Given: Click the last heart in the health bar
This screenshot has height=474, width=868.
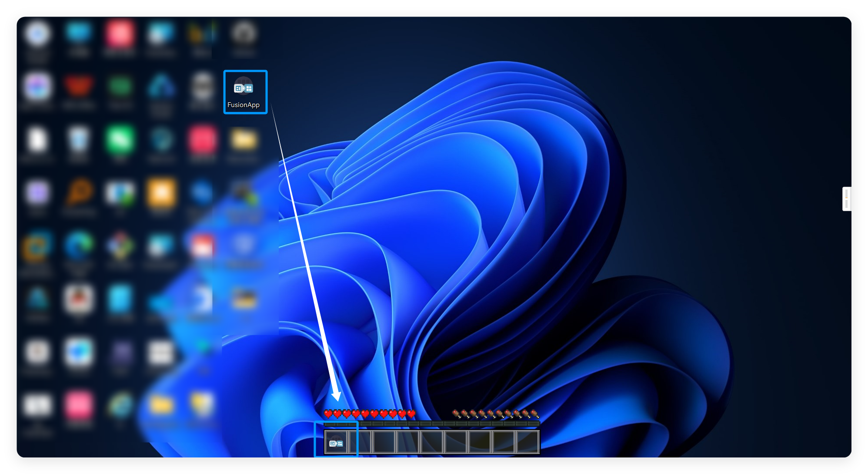Looking at the screenshot, I should (x=411, y=413).
